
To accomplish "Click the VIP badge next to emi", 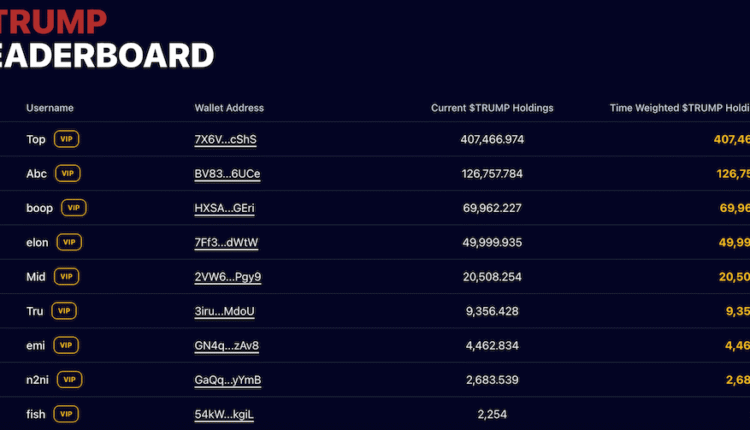I will click(66, 345).
